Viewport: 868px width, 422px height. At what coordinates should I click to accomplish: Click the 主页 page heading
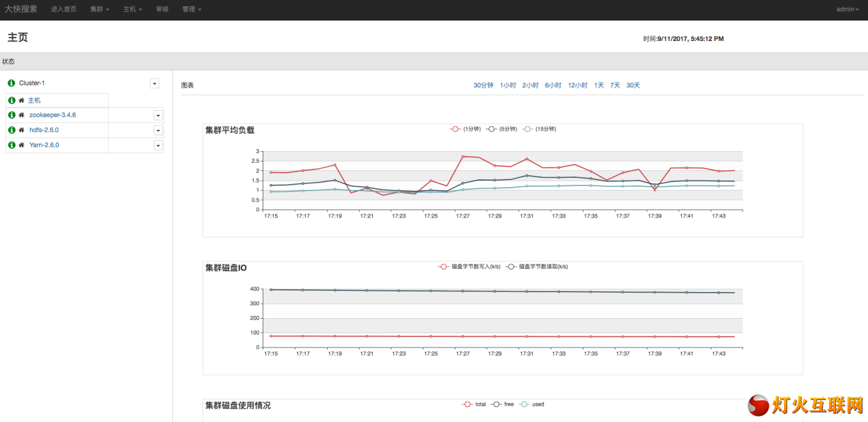(18, 38)
